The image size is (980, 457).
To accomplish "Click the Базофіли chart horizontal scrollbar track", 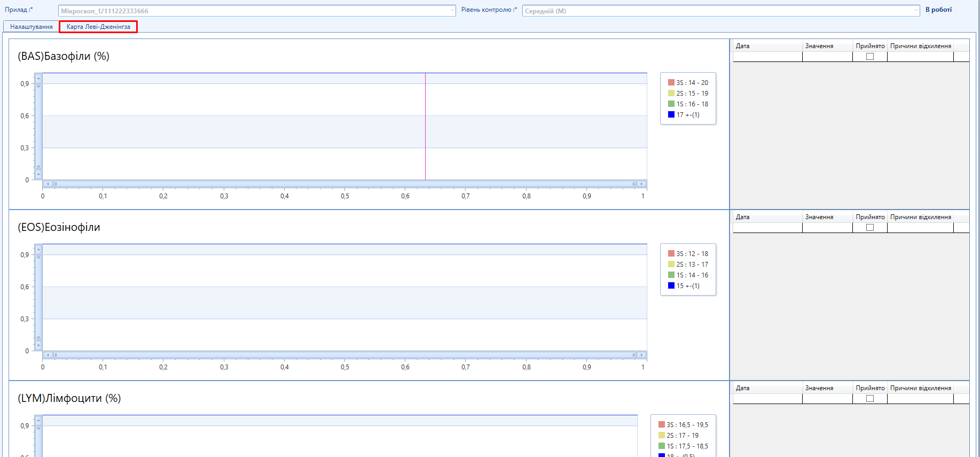I will coord(345,184).
